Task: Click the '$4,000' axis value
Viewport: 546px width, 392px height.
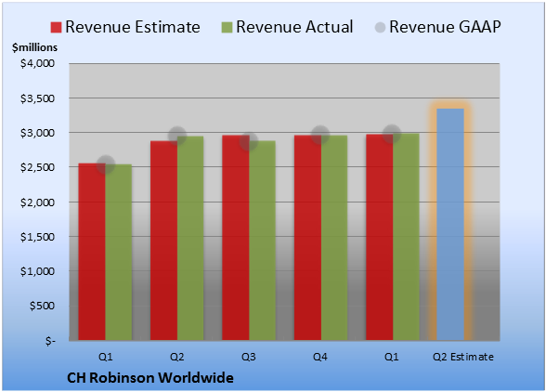Action: point(37,63)
